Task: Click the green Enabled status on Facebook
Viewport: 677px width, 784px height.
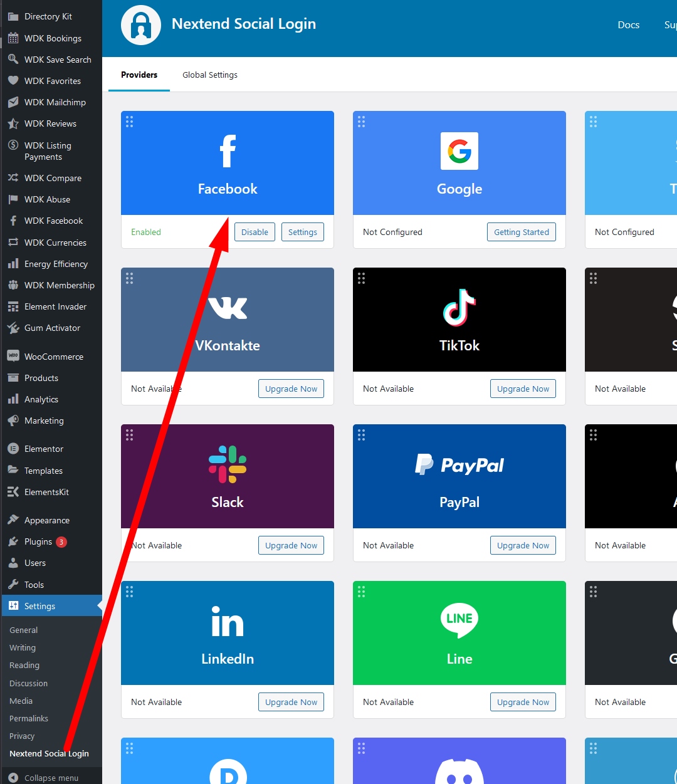Action: tap(146, 232)
